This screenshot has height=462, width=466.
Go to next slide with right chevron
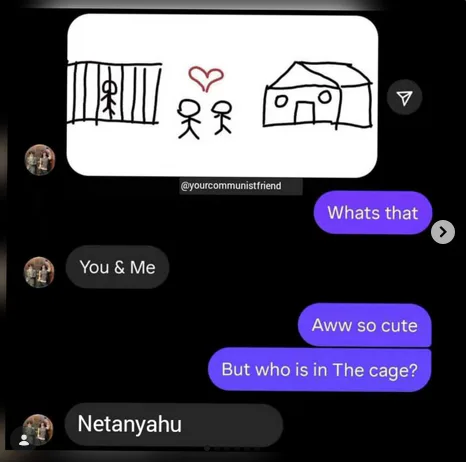coord(443,232)
